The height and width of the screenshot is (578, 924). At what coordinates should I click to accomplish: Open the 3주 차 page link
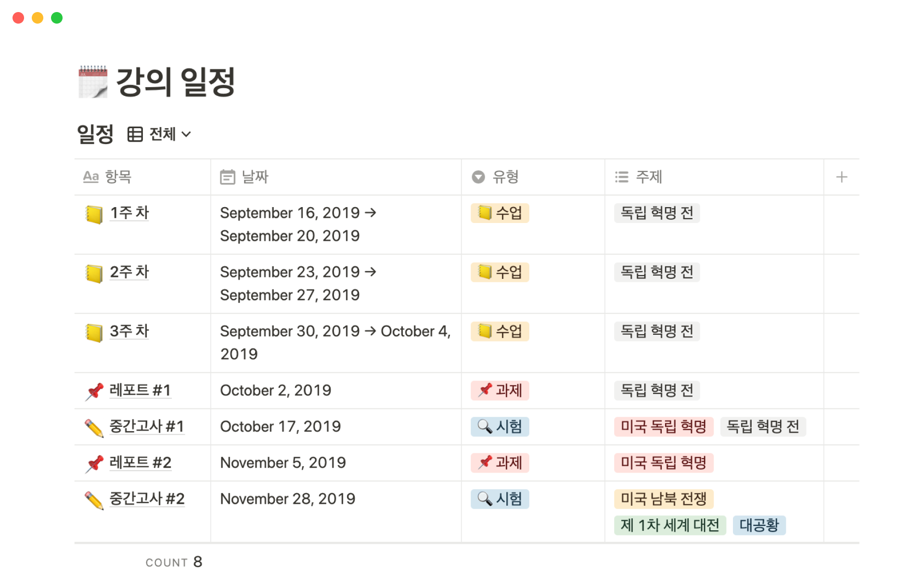[129, 331]
